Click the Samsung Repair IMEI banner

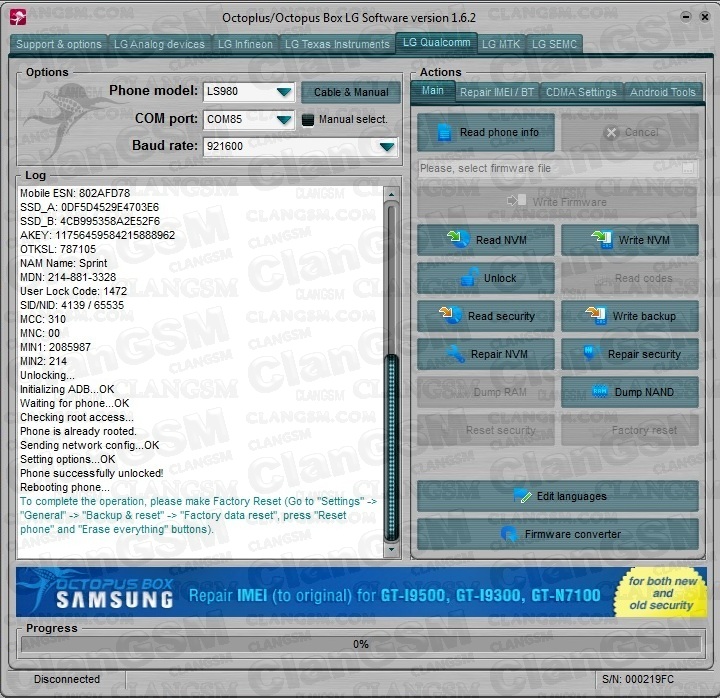[360, 592]
